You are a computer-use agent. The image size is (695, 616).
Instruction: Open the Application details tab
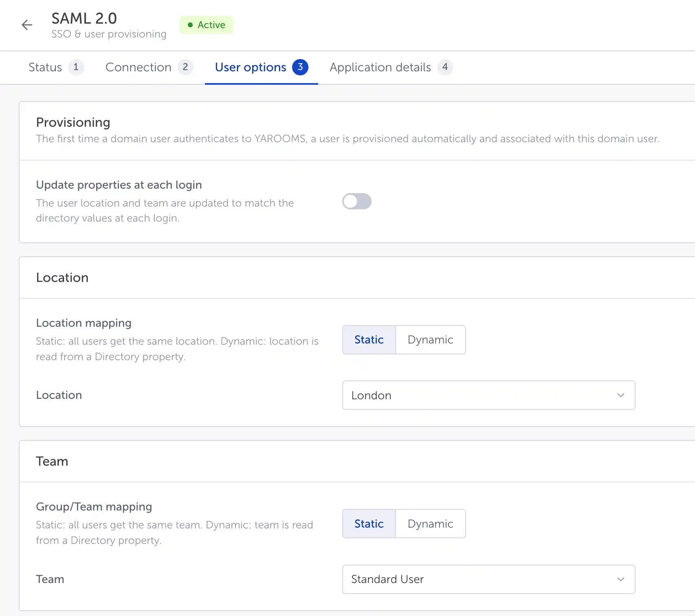pos(391,67)
